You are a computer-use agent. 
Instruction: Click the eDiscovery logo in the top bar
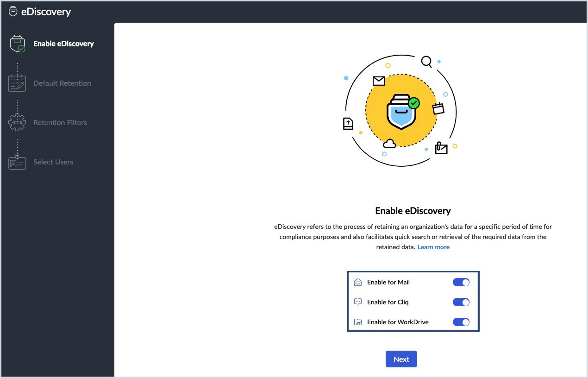14,11
